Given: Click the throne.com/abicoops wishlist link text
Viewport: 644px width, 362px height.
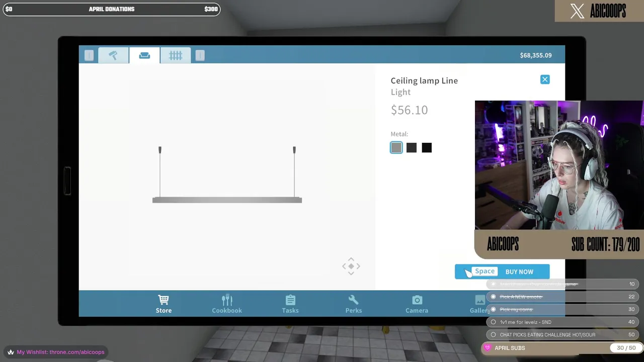Looking at the screenshot, I should pos(77,352).
